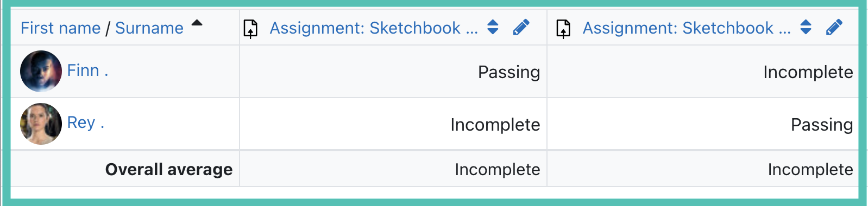Sort by Surname link
The height and width of the screenshot is (206, 868).
[149, 28]
